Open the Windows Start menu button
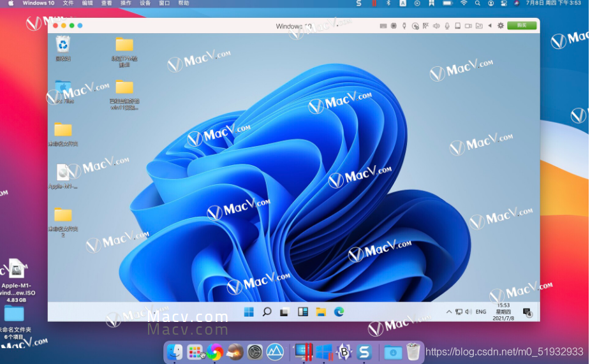 pyautogui.click(x=249, y=312)
